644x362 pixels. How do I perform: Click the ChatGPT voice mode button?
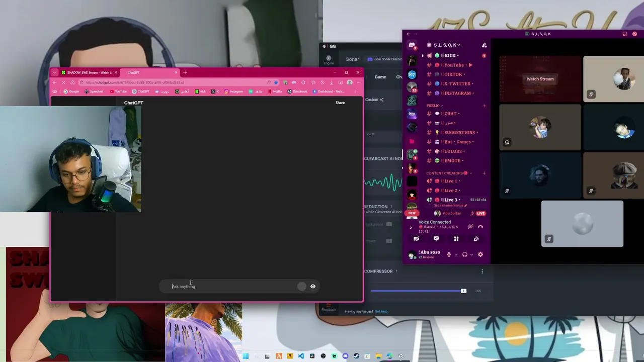pyautogui.click(x=313, y=287)
